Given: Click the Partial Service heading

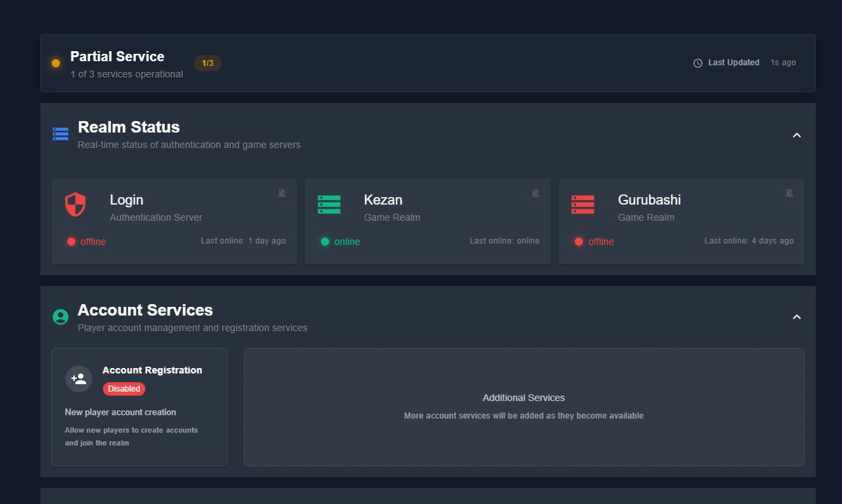Looking at the screenshot, I should pyautogui.click(x=117, y=57).
